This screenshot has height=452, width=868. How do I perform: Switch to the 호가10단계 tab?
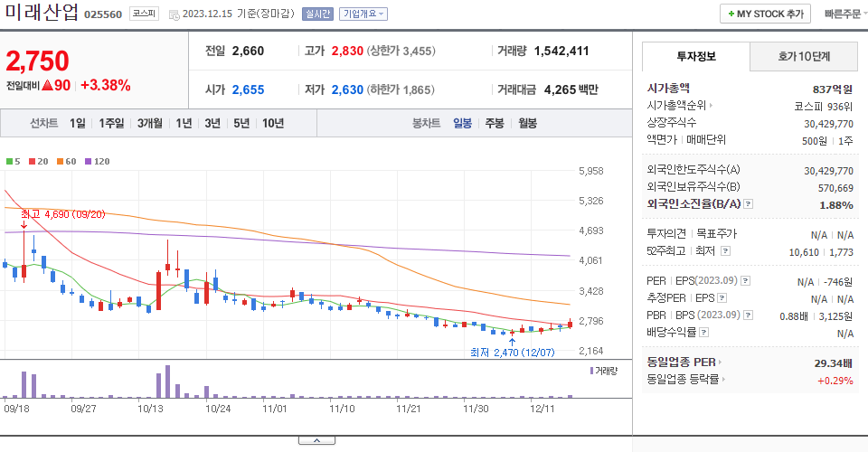(804, 56)
